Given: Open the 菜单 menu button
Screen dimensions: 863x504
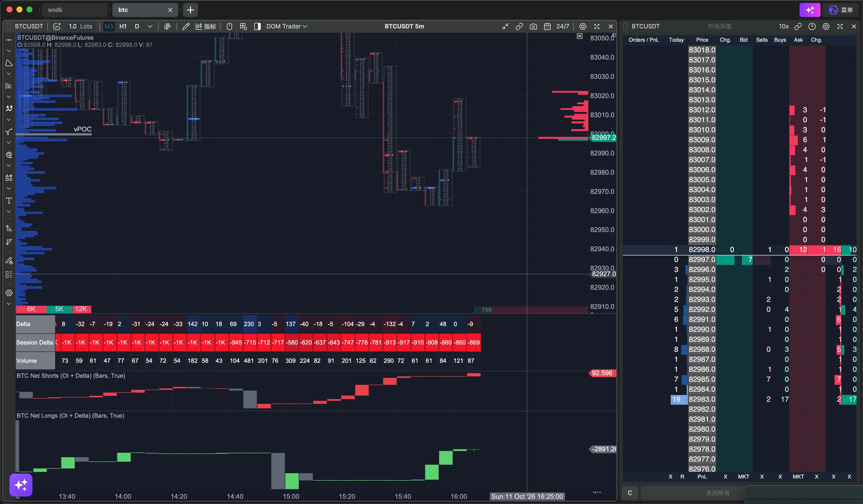Looking at the screenshot, I should pyautogui.click(x=841, y=10).
